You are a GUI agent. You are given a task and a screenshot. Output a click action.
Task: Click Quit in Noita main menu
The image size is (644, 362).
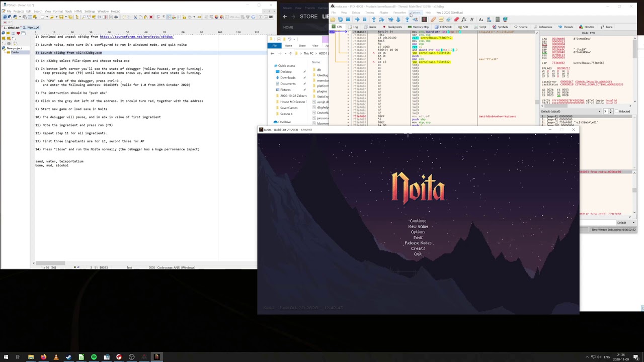point(418,254)
